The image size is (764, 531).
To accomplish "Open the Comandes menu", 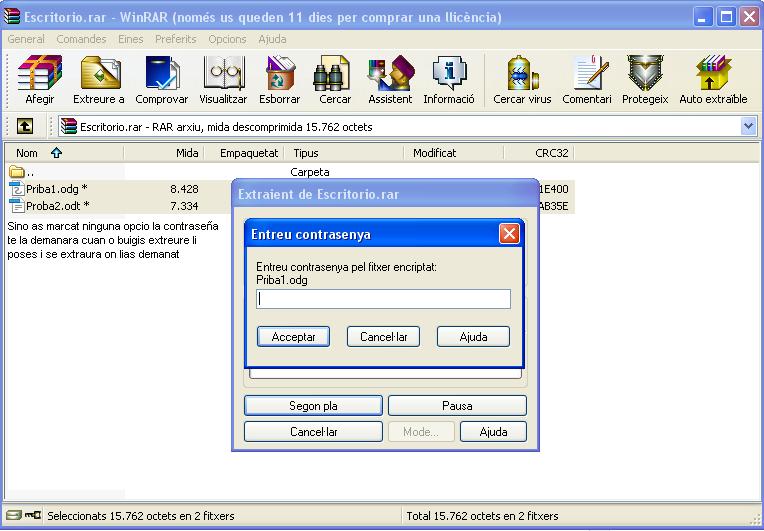I will click(81, 39).
